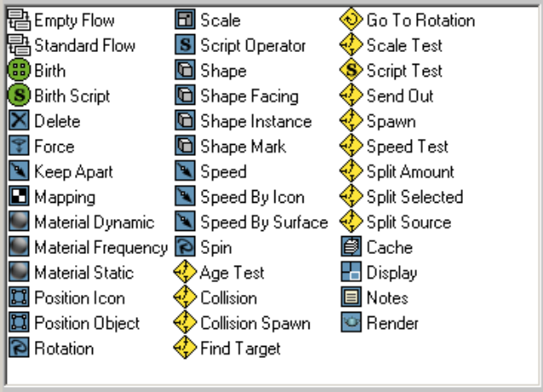Select the green Birth operator icon
Screen dimensions: 543x392
(19, 71)
